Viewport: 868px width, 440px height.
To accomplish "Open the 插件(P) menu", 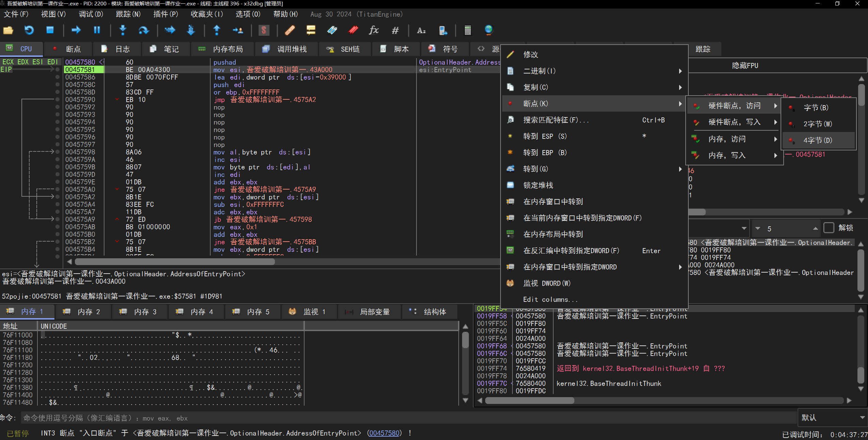I will coord(166,14).
